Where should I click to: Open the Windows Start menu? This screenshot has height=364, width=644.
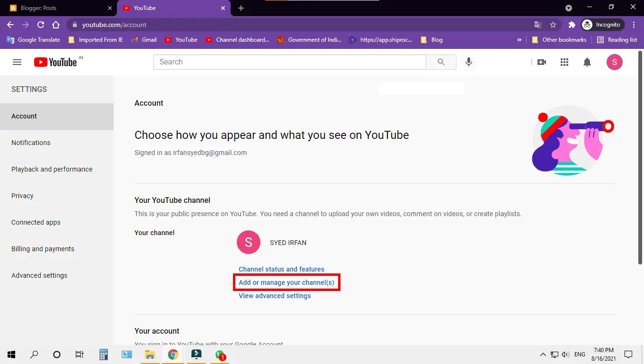tap(11, 355)
